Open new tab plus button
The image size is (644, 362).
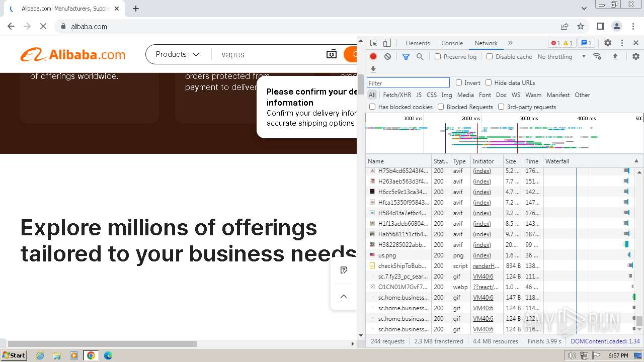point(136,9)
